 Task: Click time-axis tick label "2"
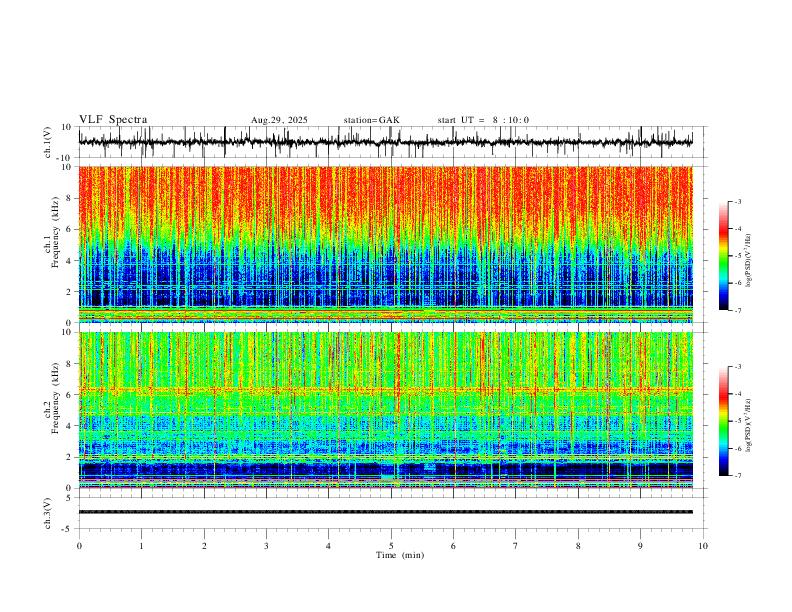204,546
